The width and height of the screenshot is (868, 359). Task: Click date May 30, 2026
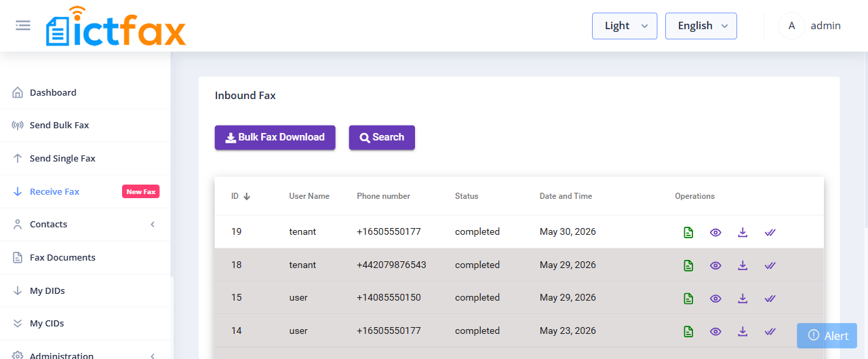568,231
